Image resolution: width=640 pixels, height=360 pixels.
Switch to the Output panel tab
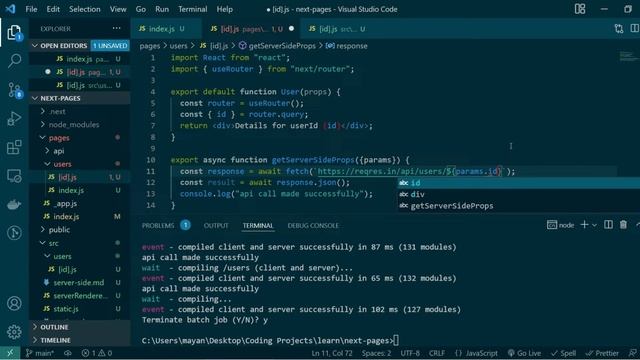(216, 225)
